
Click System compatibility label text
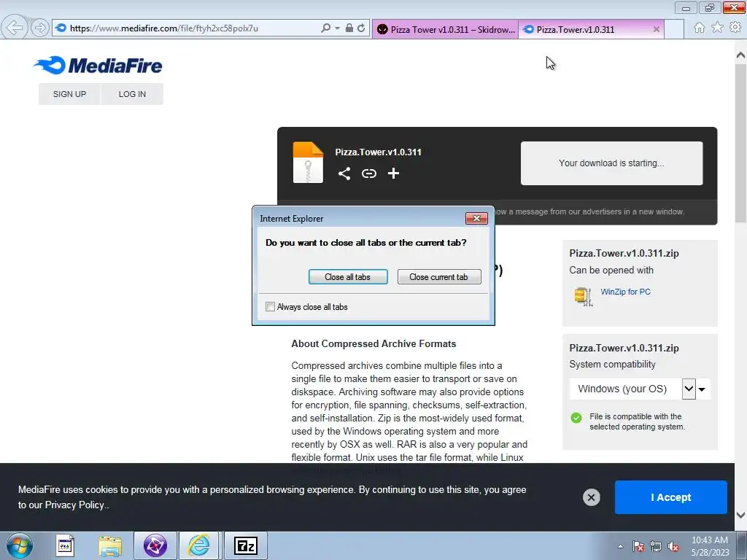pyautogui.click(x=612, y=365)
